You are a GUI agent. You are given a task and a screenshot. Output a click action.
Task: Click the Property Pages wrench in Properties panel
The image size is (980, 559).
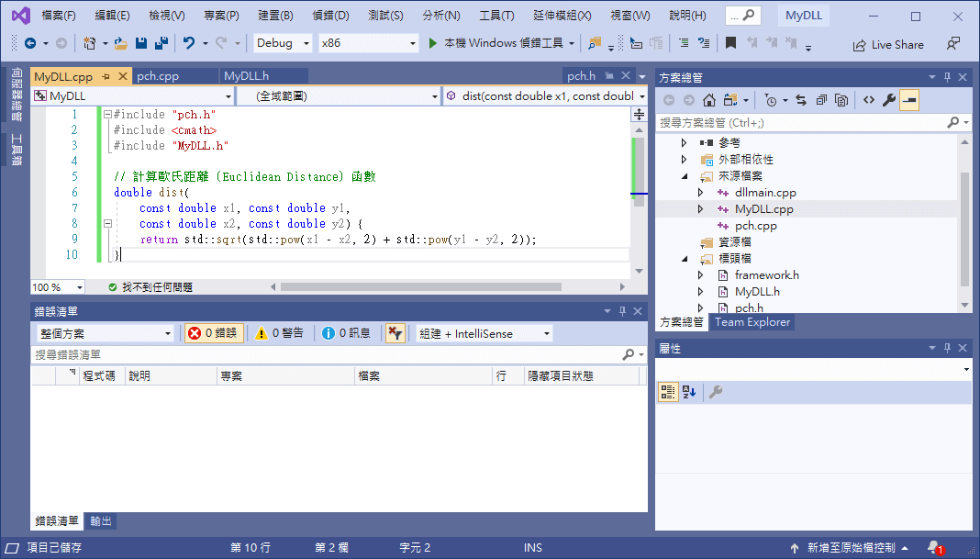716,392
